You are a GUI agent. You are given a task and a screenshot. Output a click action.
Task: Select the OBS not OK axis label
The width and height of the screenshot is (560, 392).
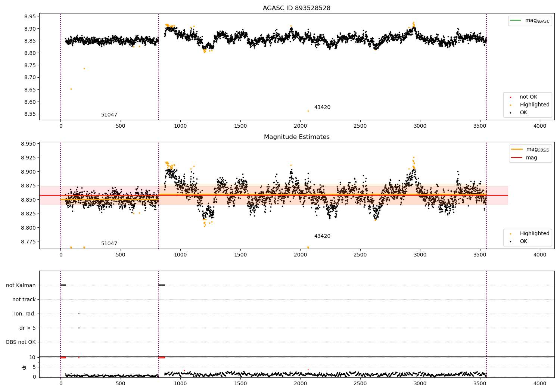21,342
